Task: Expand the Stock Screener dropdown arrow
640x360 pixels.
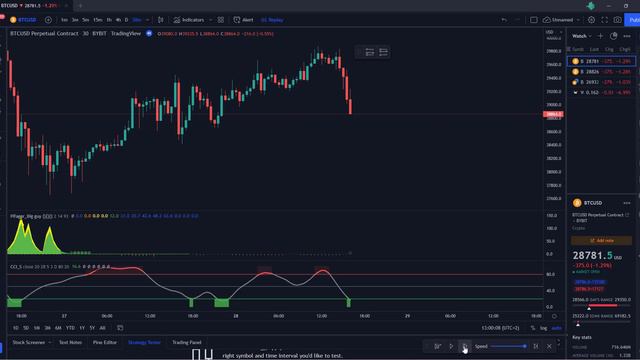Action: coord(50,342)
